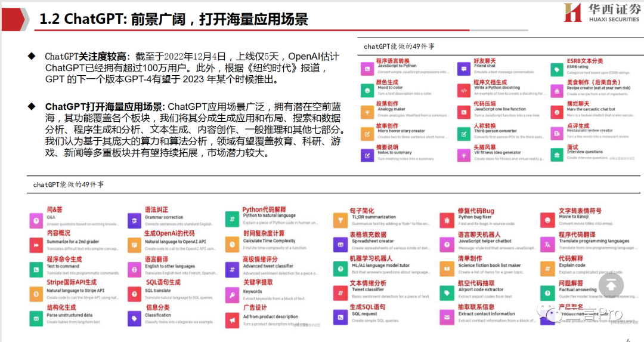Click the orange TL;DR summarization icon
644x342 pixels.
[340, 220]
